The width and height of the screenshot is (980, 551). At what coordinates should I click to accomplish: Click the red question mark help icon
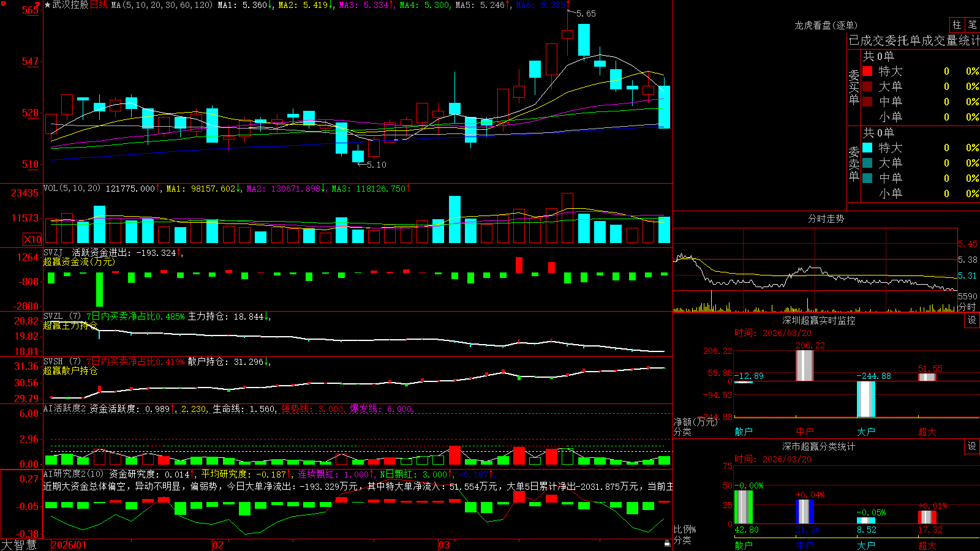37,6
